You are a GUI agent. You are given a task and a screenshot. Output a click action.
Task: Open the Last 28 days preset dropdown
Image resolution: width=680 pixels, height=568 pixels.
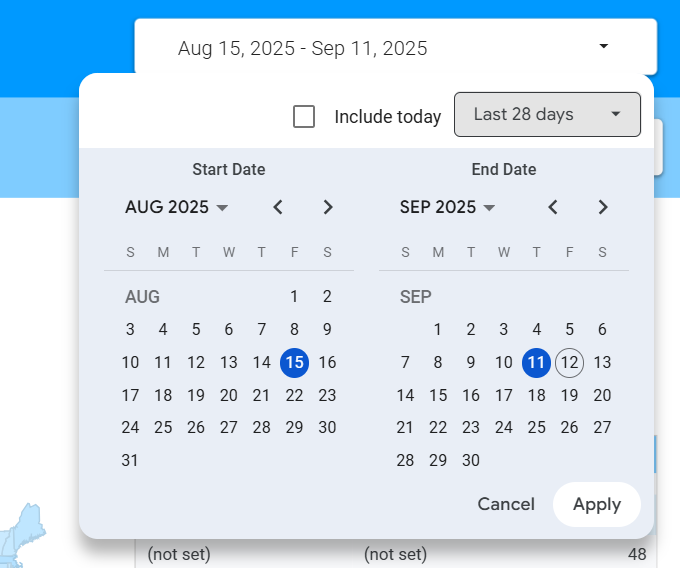point(547,115)
